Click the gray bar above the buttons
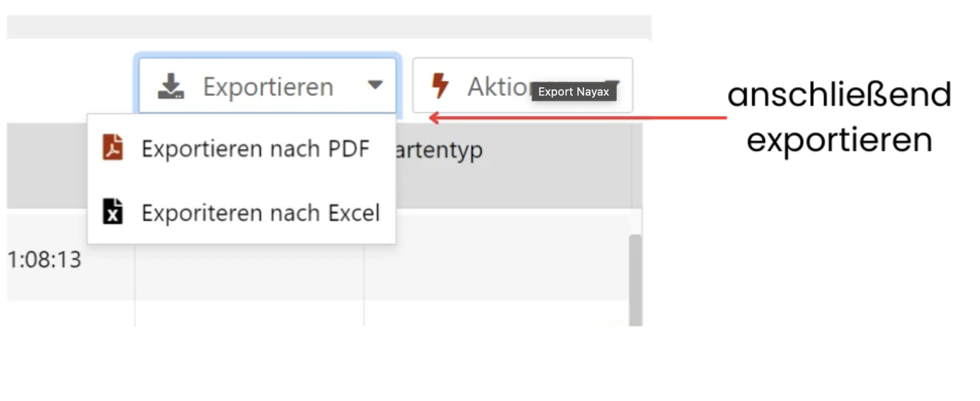980x401 pixels. click(x=329, y=27)
